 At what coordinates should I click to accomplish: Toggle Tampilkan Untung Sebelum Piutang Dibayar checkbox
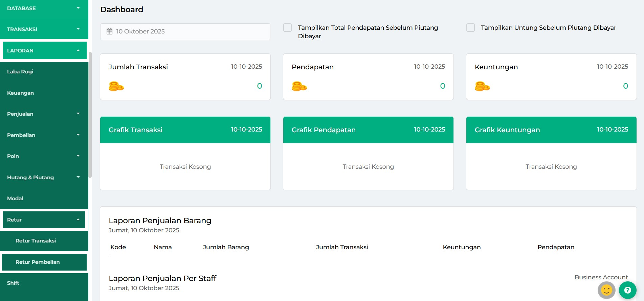click(x=470, y=28)
